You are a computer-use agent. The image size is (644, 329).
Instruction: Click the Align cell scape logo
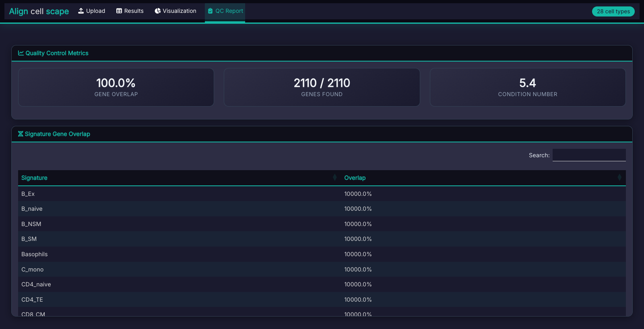pos(39,11)
